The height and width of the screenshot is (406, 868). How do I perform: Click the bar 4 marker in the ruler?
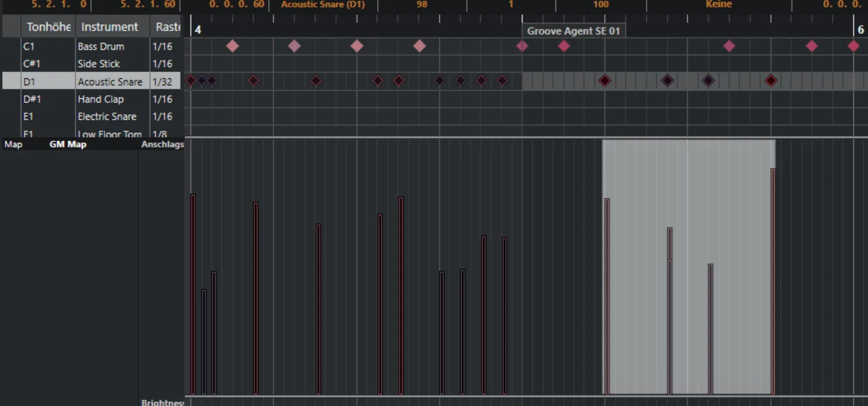tap(197, 30)
